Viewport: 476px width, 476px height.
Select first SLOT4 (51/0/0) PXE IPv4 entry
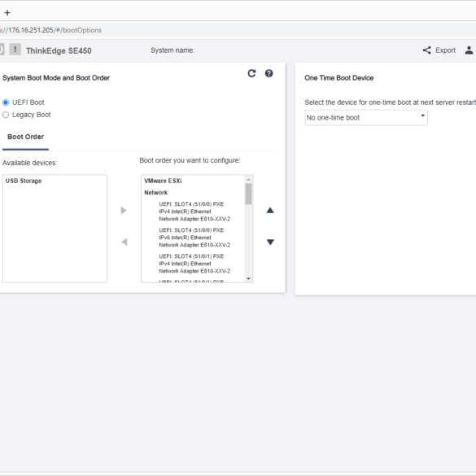pos(194,212)
